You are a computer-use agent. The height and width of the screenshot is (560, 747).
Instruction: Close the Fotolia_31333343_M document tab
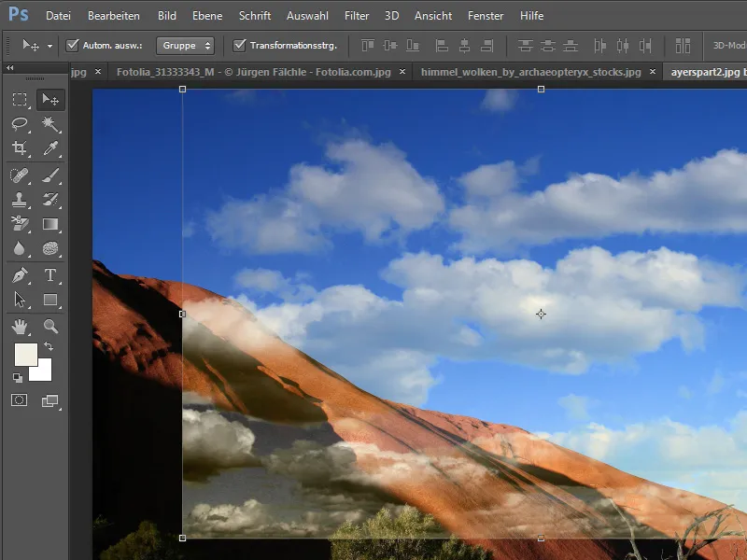pos(402,72)
